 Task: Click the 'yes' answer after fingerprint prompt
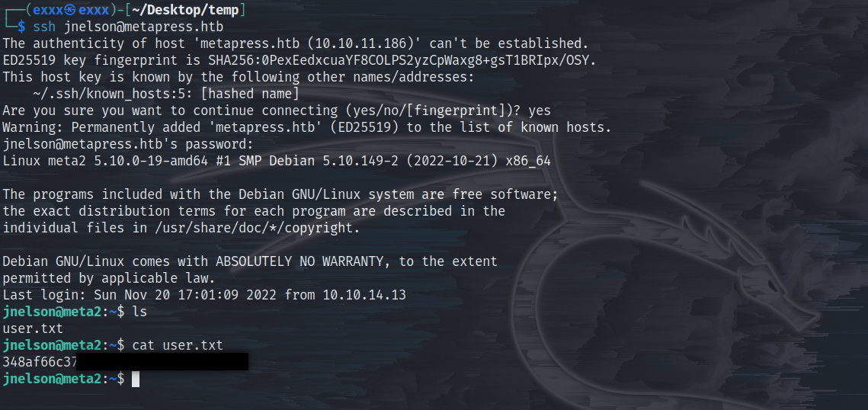coord(540,111)
